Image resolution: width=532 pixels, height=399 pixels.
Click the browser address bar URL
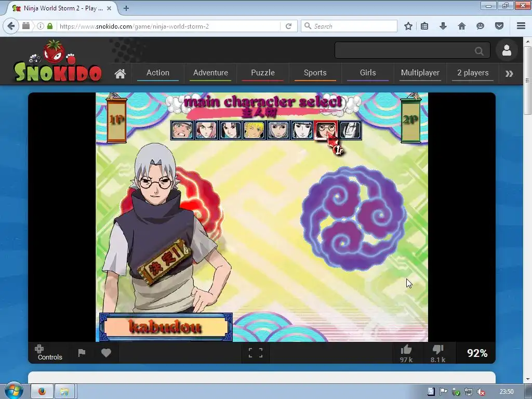click(134, 26)
